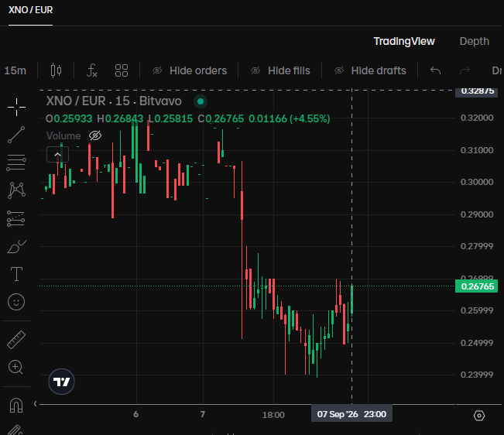Click the TradingView logo badge
This screenshot has height=435, width=504.
tap(61, 382)
